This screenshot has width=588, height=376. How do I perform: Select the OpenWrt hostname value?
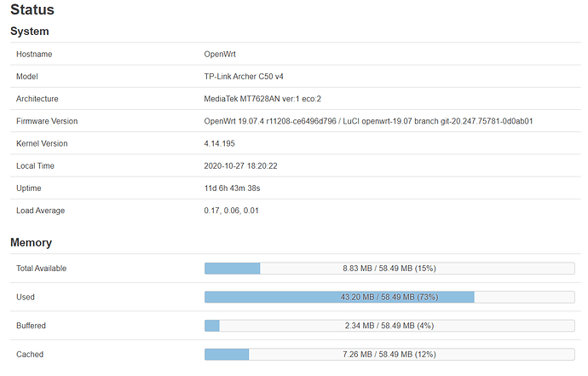pos(220,54)
